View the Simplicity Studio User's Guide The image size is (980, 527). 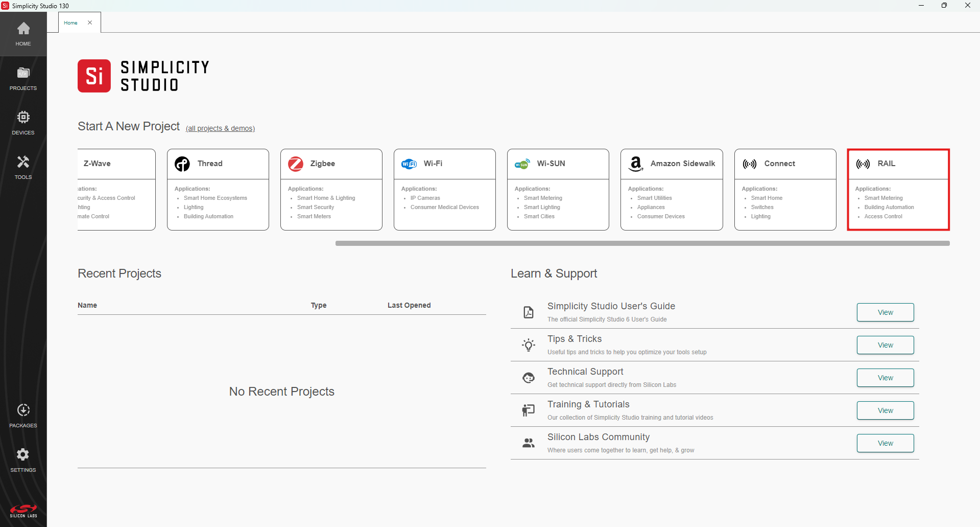[885, 312]
